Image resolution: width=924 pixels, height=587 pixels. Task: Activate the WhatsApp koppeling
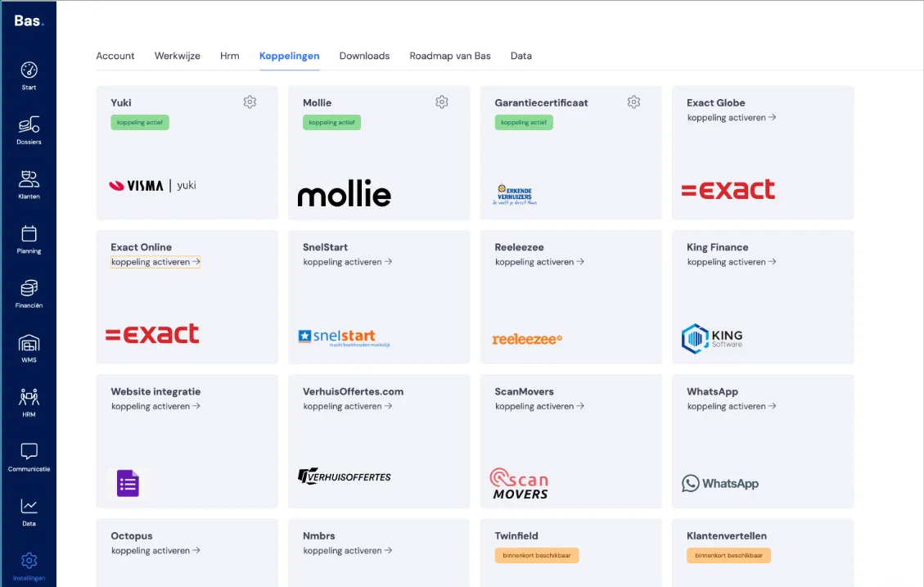(x=732, y=406)
